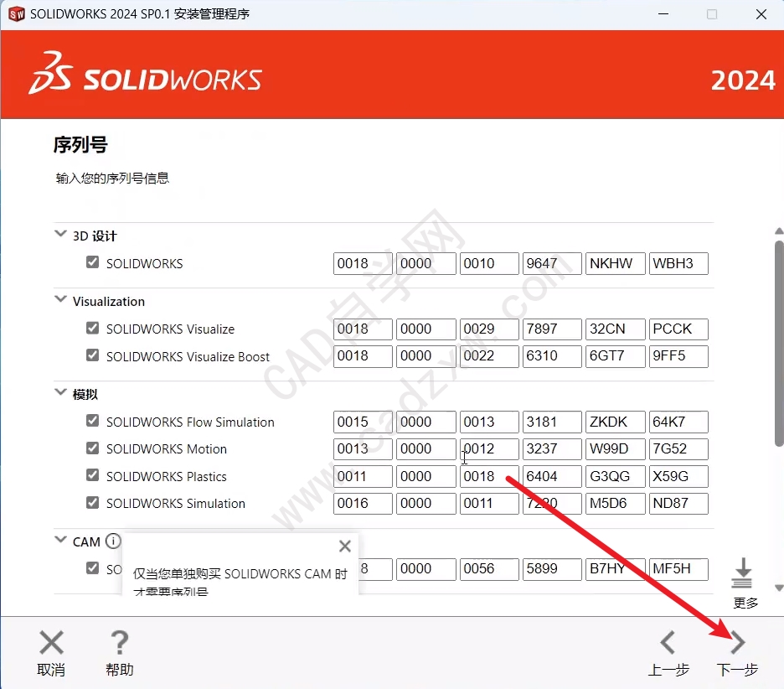Click Flow Simulation field containing 3181

tap(552, 422)
